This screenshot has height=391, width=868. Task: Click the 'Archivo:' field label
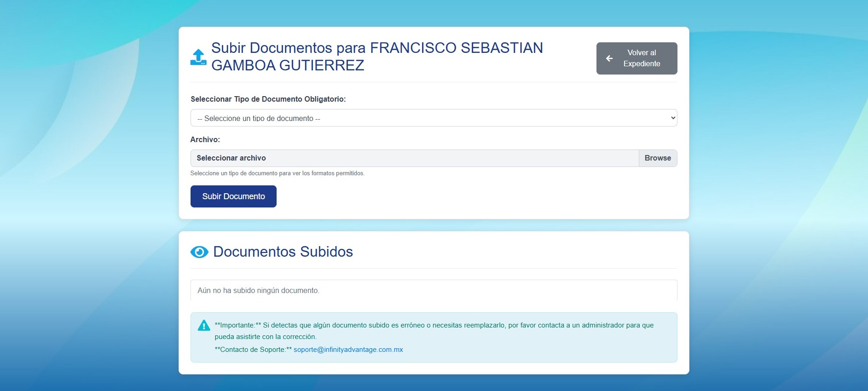[205, 139]
